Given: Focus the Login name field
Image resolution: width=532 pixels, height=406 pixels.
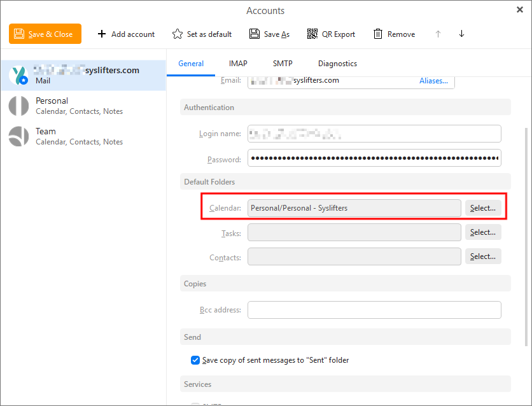Looking at the screenshot, I should (374, 134).
